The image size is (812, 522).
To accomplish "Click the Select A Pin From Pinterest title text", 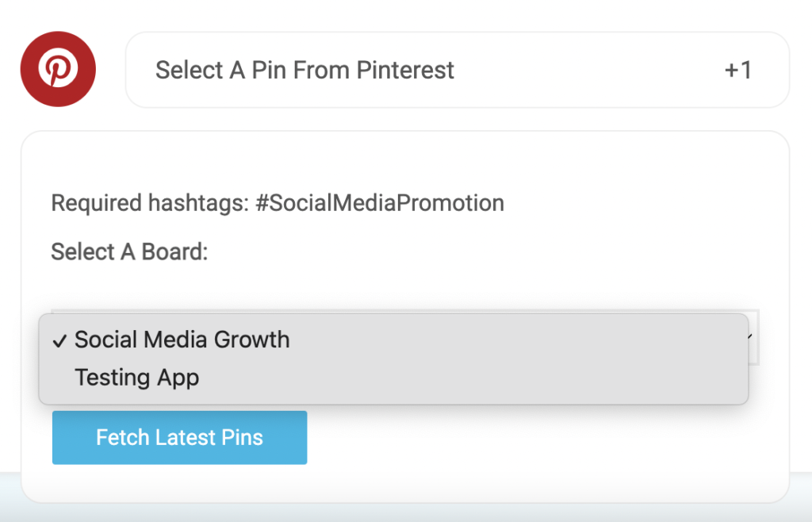I will tap(304, 70).
